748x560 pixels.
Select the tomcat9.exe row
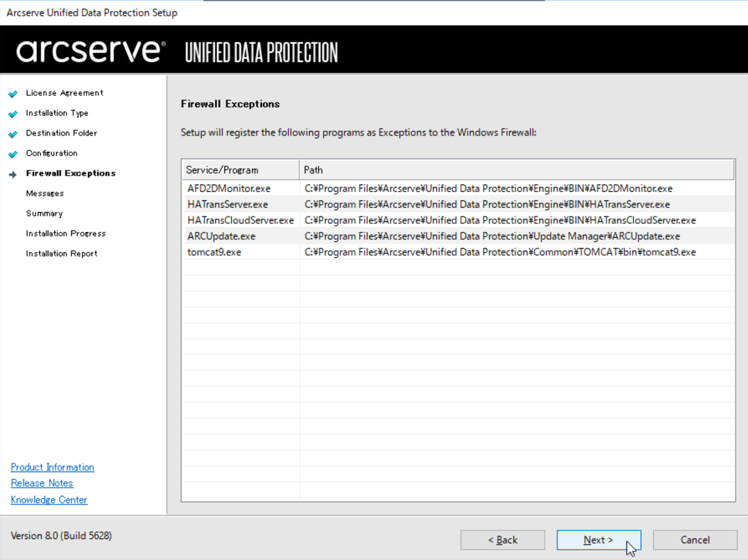point(458,252)
